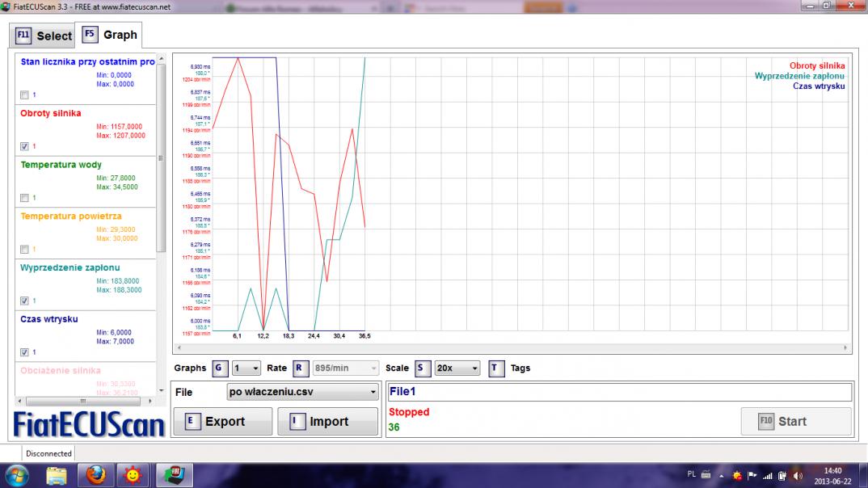Uncheck the Czas wtrysku checkbox
868x488 pixels.
[x=24, y=352]
